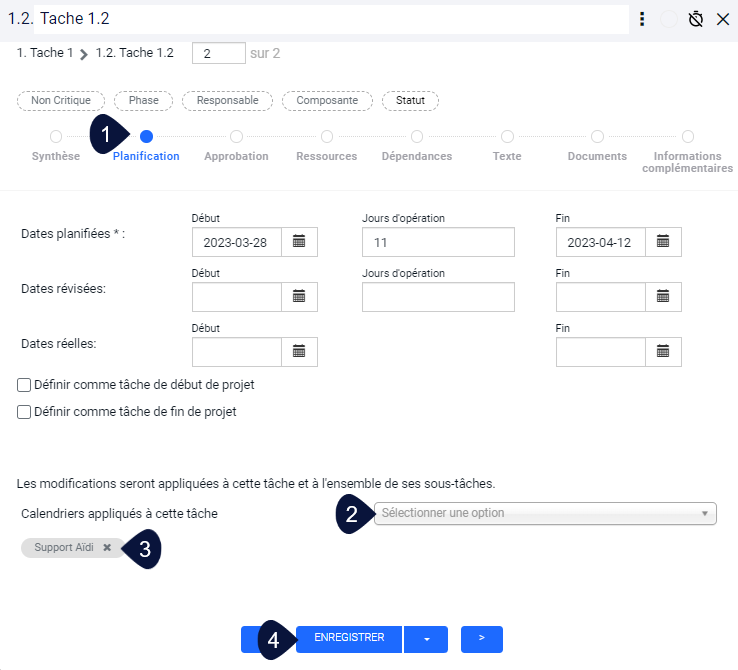This screenshot has height=670, width=738.
Task: Click the 'Jours d'opération' planned field
Action: (437, 242)
